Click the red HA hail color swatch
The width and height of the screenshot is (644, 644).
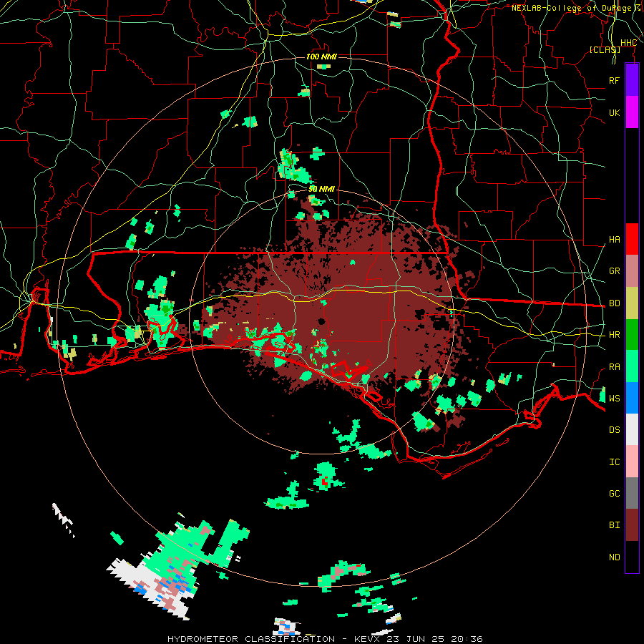click(632, 239)
